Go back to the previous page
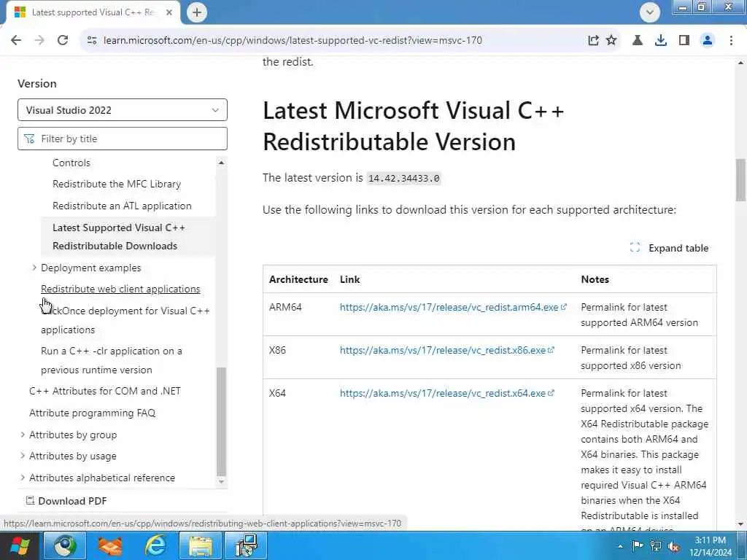This screenshot has width=747, height=560. pos(16,41)
